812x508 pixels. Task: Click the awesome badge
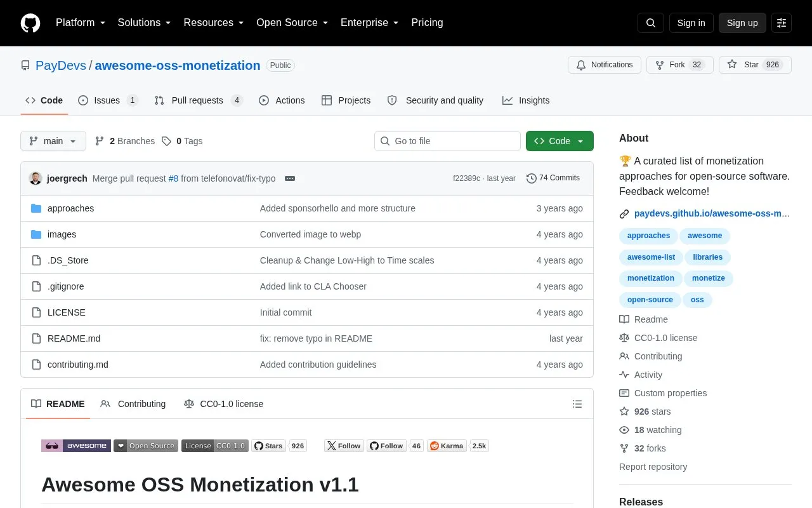coord(76,446)
